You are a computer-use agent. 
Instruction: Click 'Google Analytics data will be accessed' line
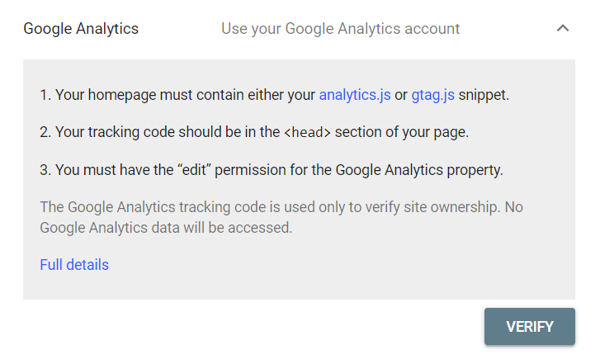[166, 228]
